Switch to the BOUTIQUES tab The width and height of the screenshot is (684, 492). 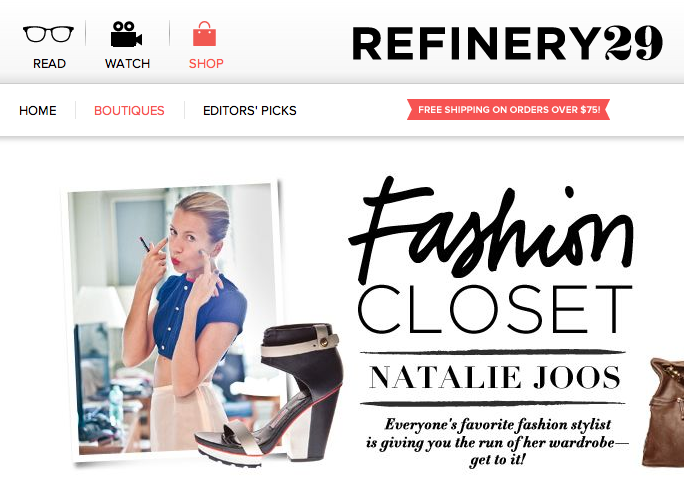(x=129, y=110)
